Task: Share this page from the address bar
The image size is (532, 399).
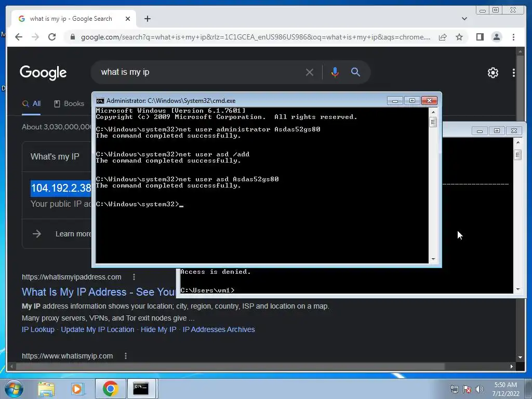Action: [443, 37]
